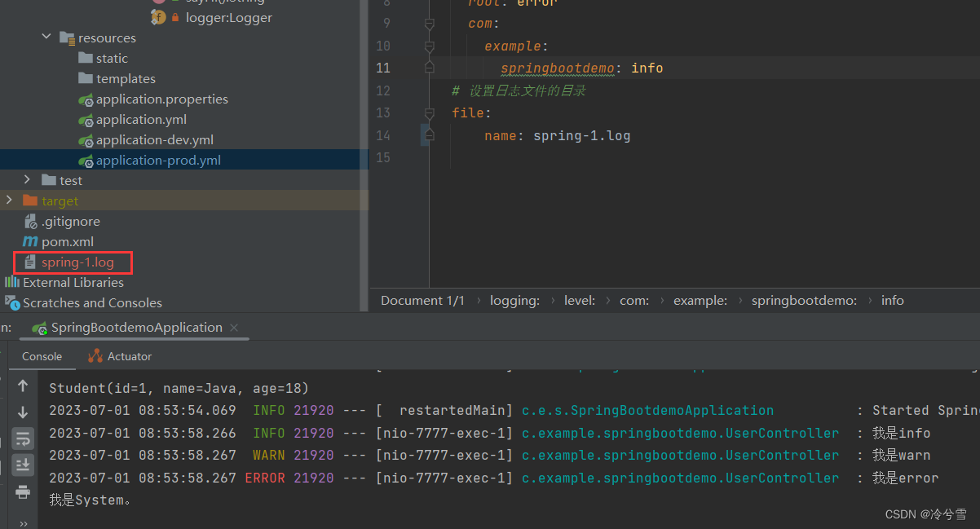Screen dimensions: 980x529
Task: Click the resources folder icon
Action: tap(68, 37)
